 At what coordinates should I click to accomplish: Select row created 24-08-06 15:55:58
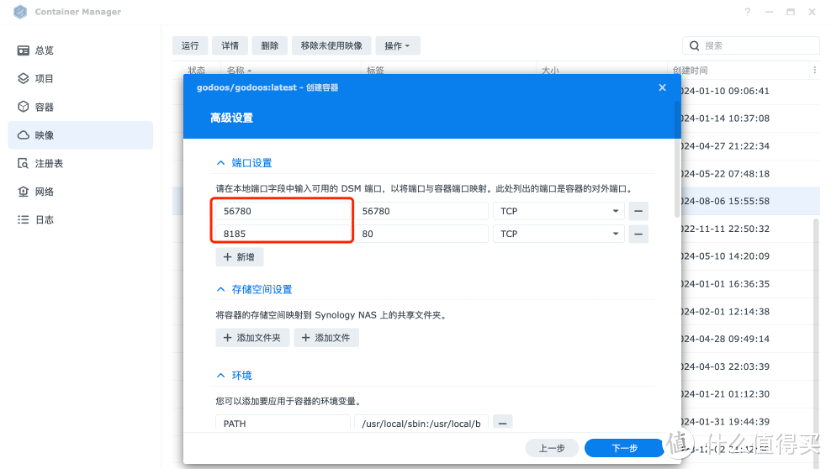[750, 201]
